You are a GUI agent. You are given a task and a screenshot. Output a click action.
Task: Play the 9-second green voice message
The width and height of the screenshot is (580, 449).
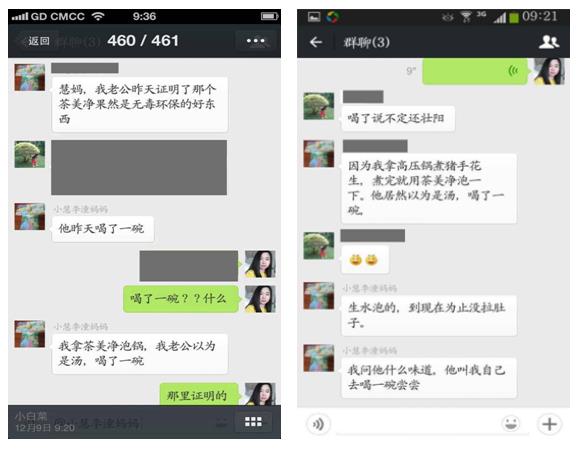pos(475,71)
